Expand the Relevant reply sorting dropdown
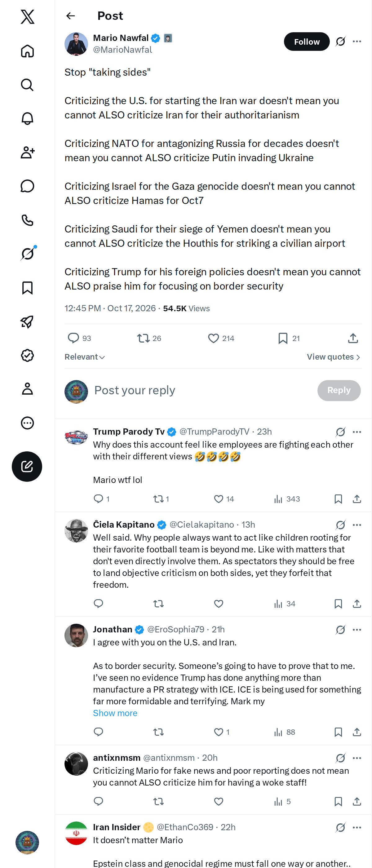 (85, 357)
